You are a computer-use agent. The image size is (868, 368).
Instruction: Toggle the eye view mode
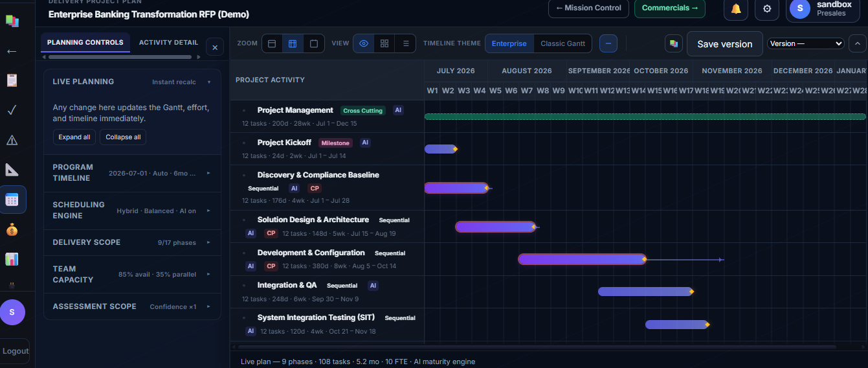[364, 43]
